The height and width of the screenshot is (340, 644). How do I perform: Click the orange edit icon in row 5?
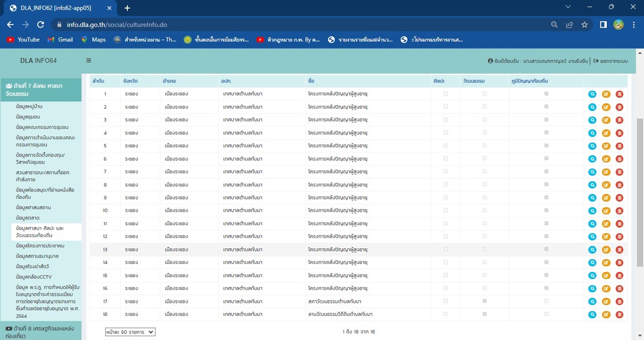(606, 146)
